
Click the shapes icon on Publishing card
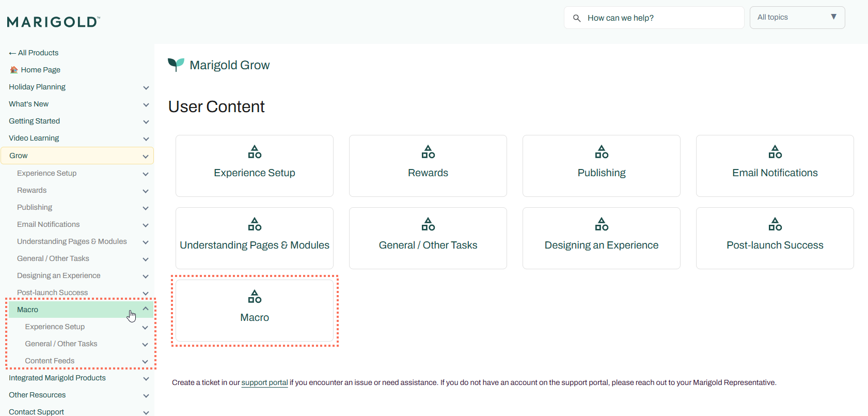click(x=602, y=152)
